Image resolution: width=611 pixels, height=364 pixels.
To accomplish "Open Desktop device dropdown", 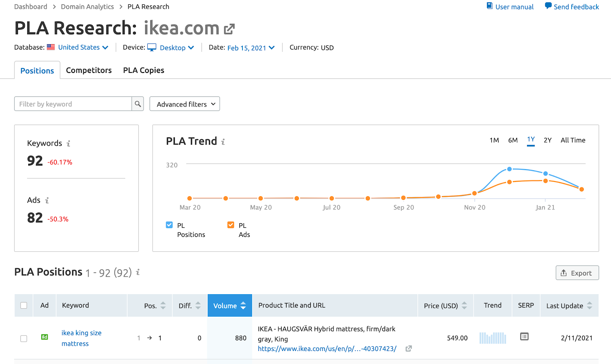I will (x=177, y=48).
